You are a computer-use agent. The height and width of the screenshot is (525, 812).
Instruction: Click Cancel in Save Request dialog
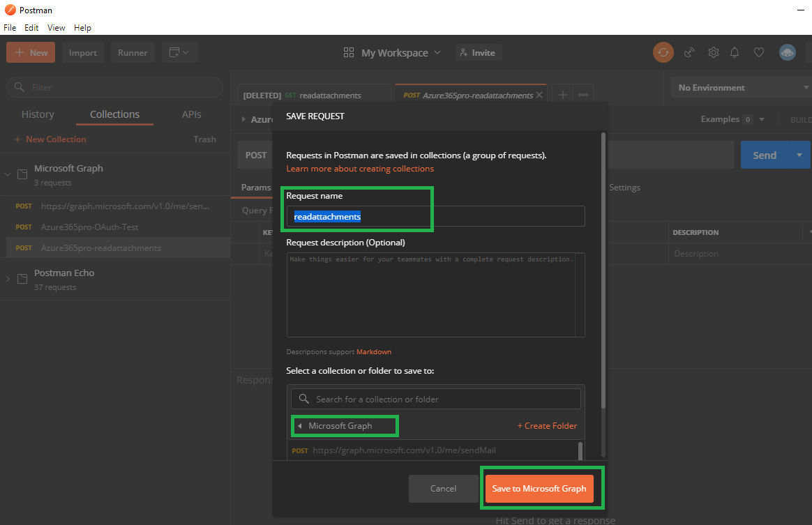(x=443, y=488)
